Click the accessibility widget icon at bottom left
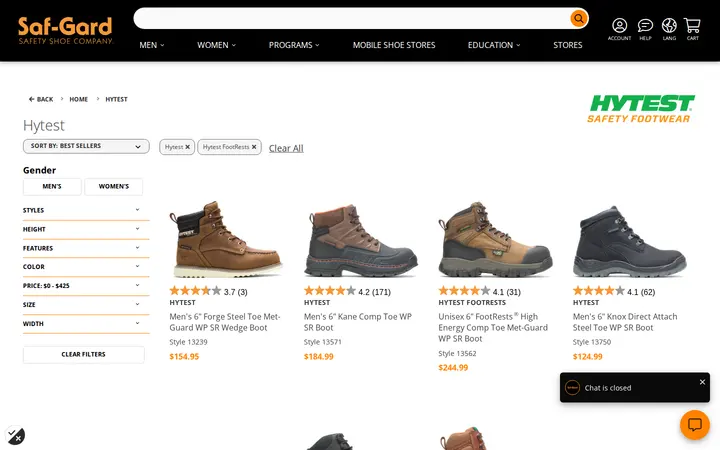Viewport: 720px width, 450px height. pos(15,435)
